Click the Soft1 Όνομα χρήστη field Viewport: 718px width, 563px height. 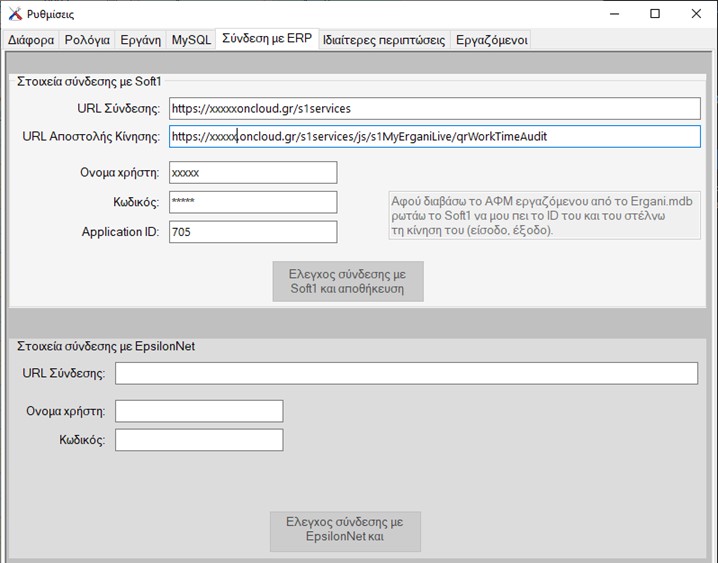(x=252, y=172)
